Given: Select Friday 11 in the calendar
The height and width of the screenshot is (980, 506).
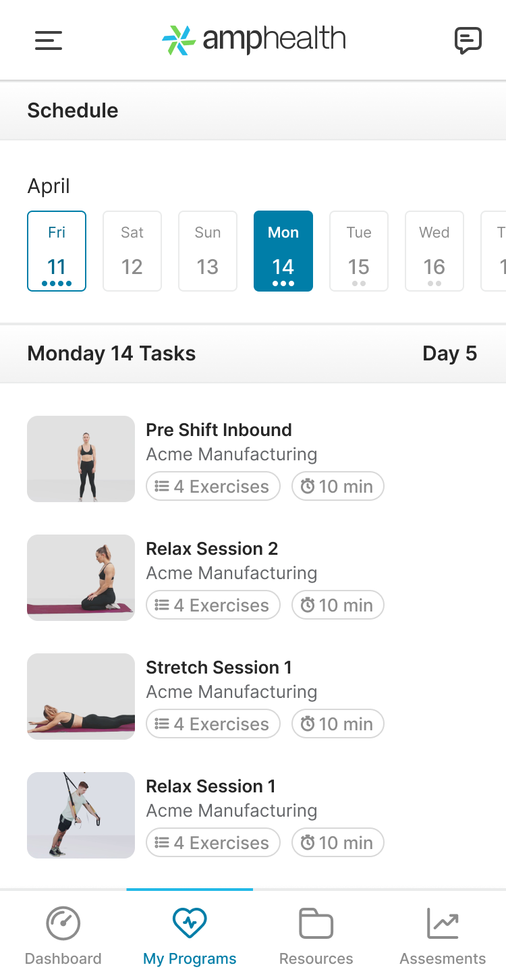Looking at the screenshot, I should [x=57, y=251].
